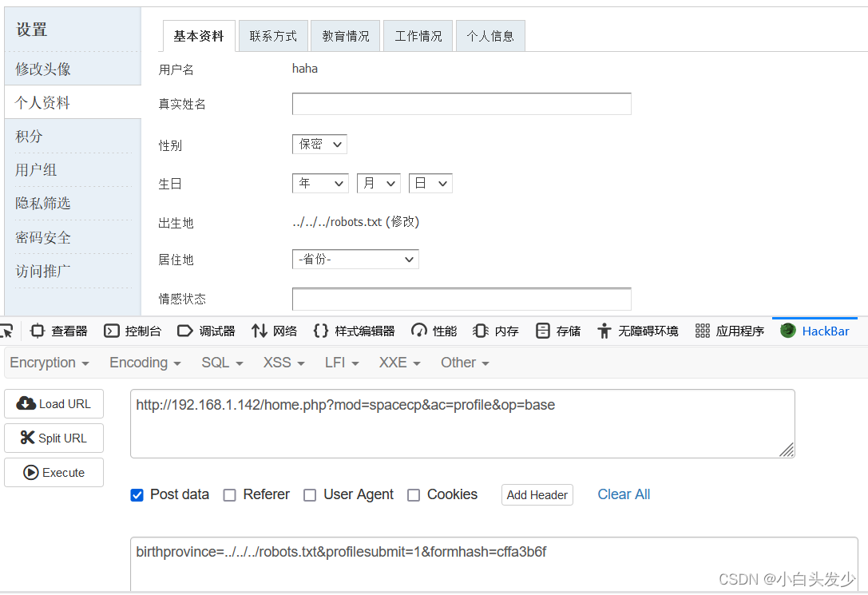Open the XXE dropdown menu
Screen dimensions: 868x595
click(400, 363)
